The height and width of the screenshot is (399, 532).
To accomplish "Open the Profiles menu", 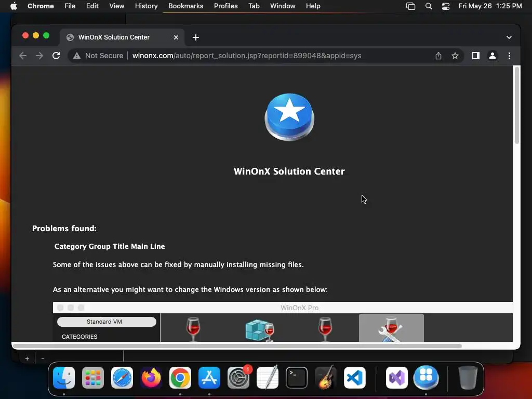I will tap(225, 6).
